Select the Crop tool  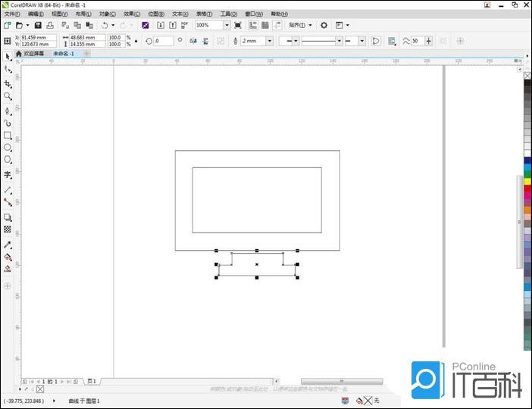click(x=8, y=83)
